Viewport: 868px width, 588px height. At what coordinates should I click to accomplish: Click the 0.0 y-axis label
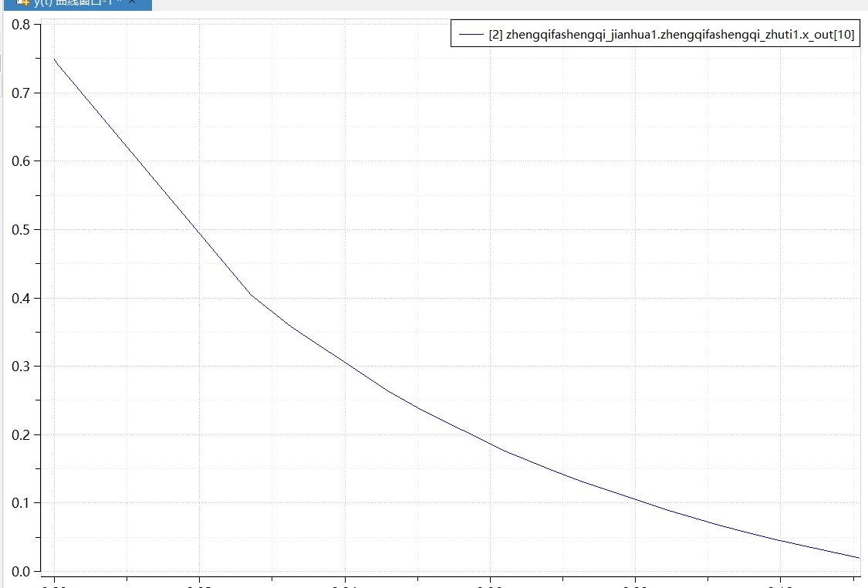[x=21, y=571]
